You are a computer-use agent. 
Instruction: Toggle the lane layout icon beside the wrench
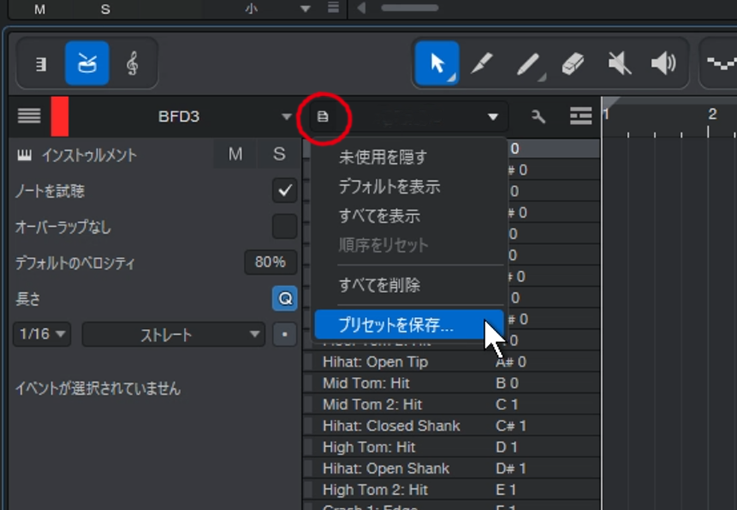[581, 116]
